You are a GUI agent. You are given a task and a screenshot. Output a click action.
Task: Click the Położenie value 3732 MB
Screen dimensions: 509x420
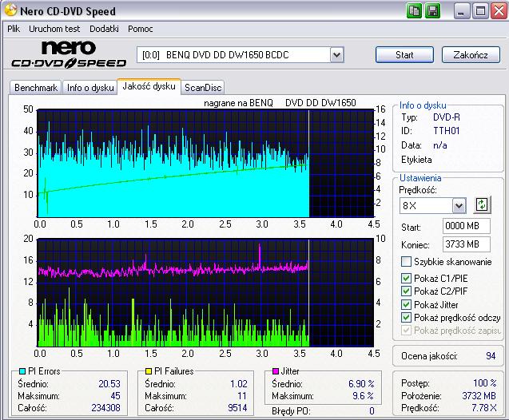coord(479,396)
